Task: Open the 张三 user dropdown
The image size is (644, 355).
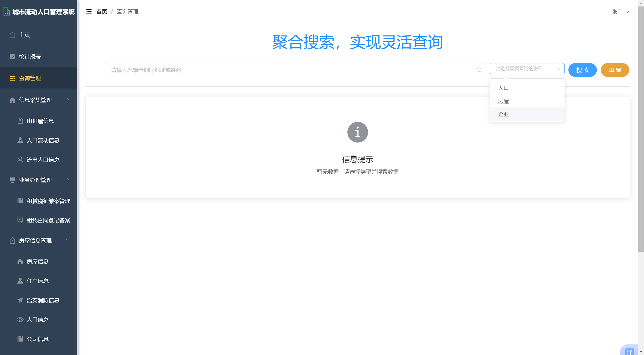Action: pos(620,12)
